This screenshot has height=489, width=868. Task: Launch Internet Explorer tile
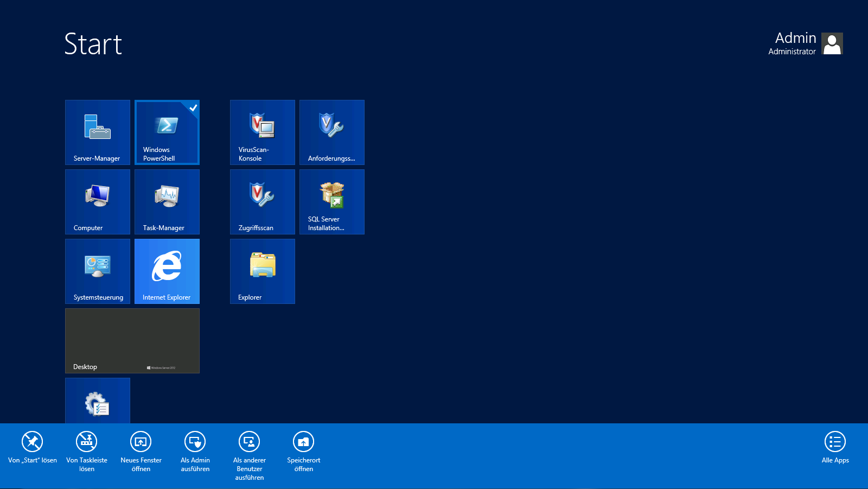[167, 271]
